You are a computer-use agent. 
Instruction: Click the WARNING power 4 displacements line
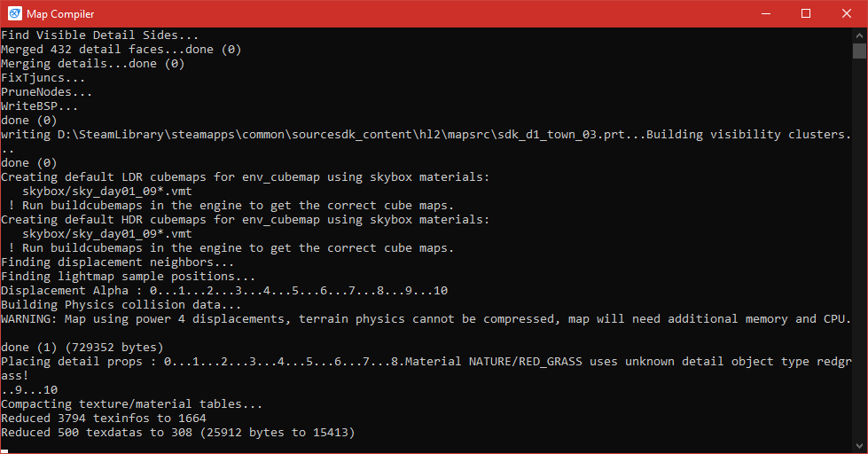(426, 319)
